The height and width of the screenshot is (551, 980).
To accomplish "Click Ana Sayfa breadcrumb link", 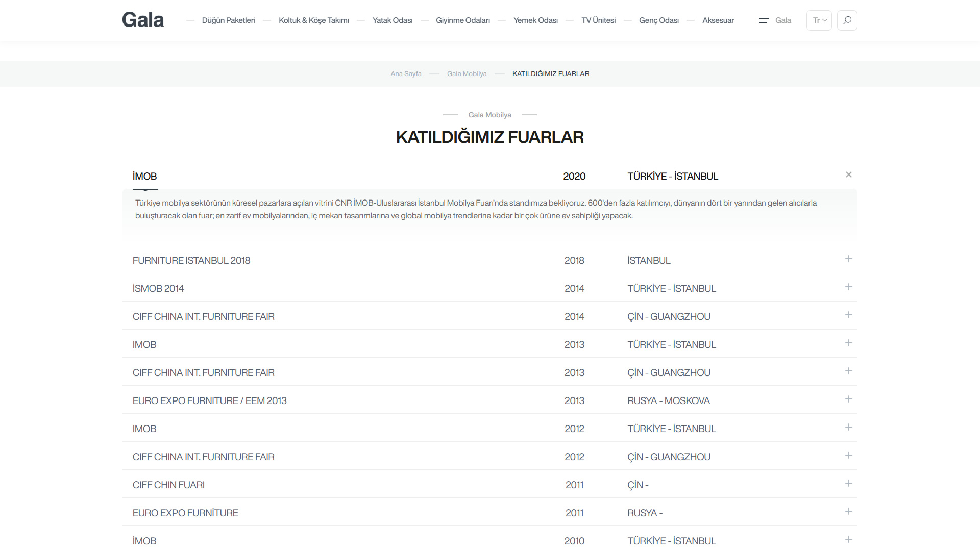I will (406, 74).
